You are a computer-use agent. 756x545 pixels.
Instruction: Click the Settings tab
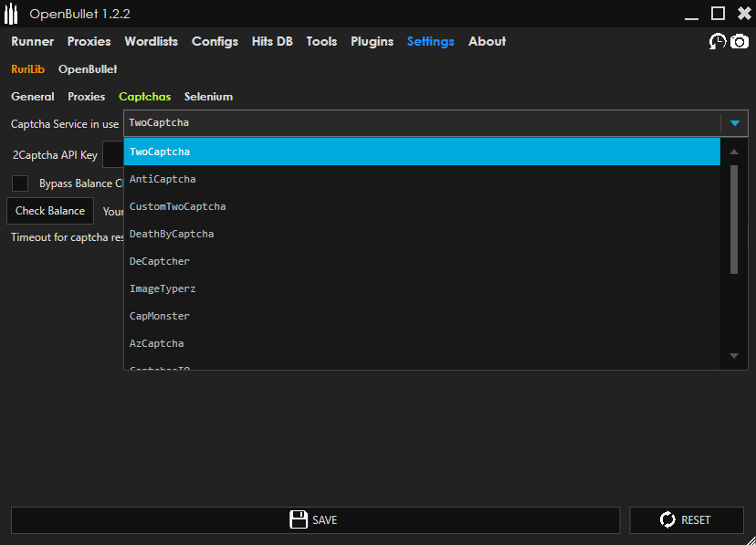[x=431, y=42]
